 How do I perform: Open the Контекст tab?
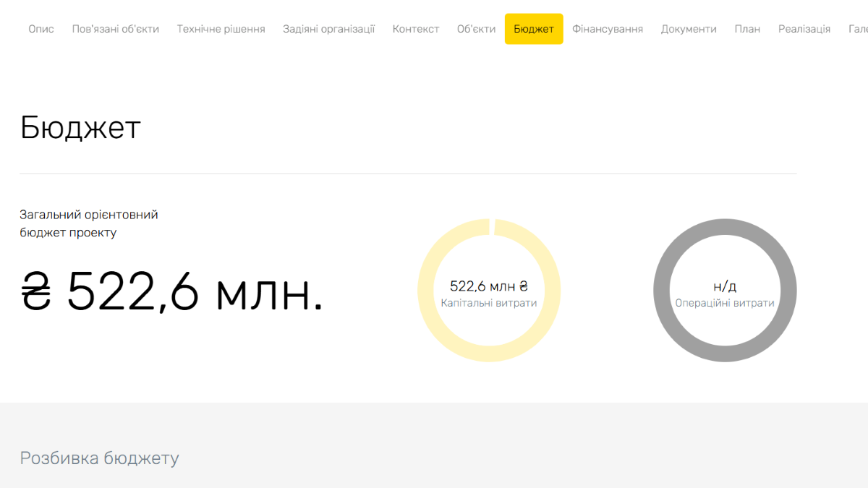(416, 29)
